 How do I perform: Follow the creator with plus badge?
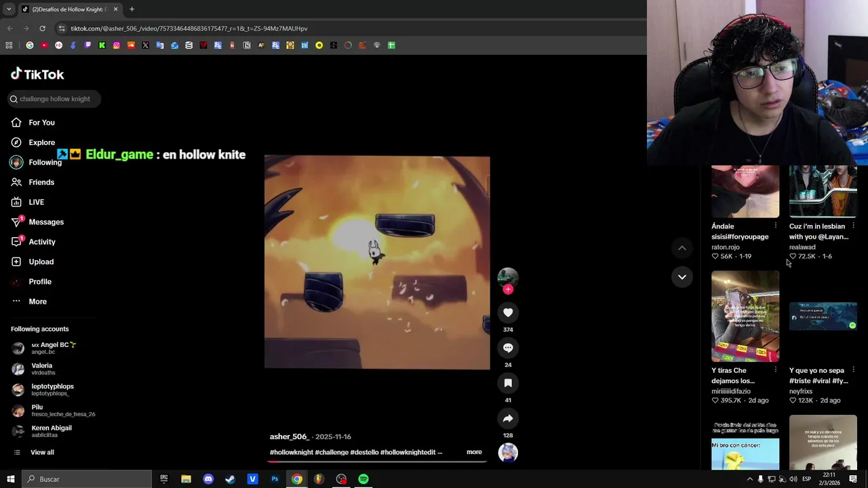pyautogui.click(x=508, y=289)
